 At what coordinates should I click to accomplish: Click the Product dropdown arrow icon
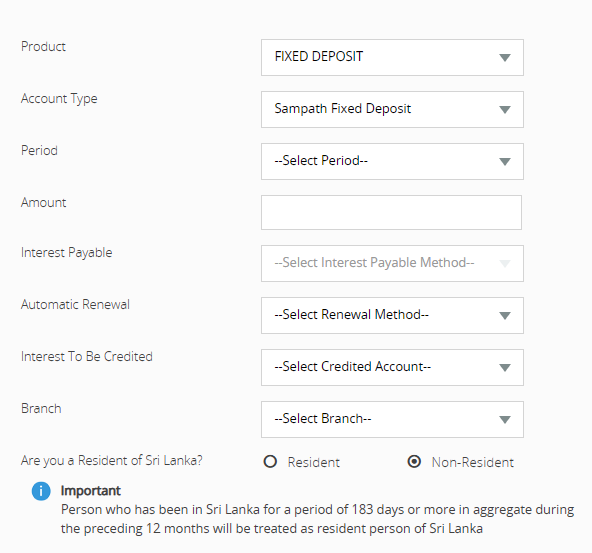tap(505, 57)
